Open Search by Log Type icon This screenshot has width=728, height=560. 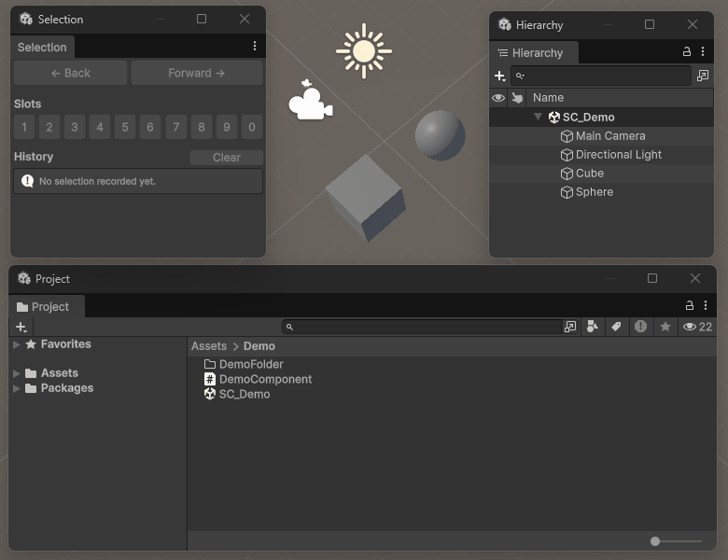point(640,327)
